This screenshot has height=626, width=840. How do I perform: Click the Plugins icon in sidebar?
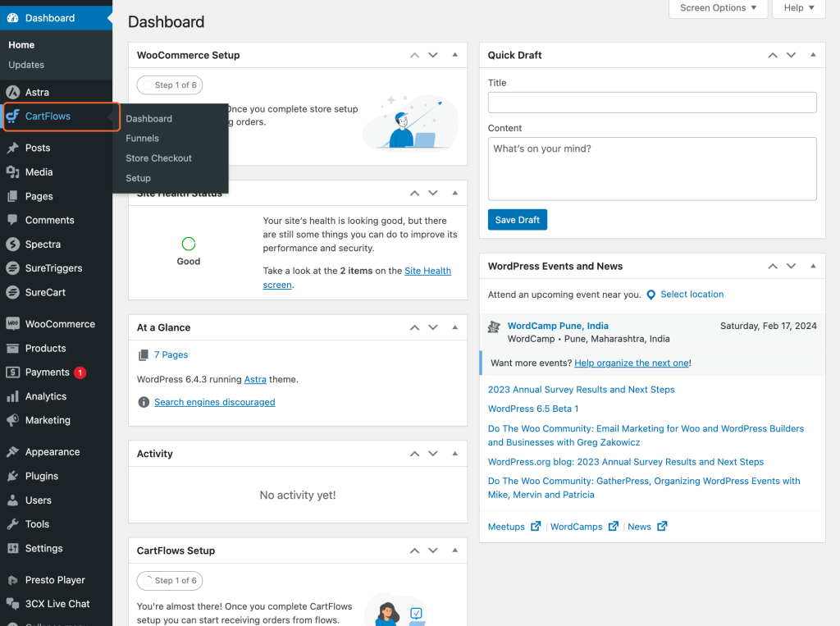pos(12,476)
